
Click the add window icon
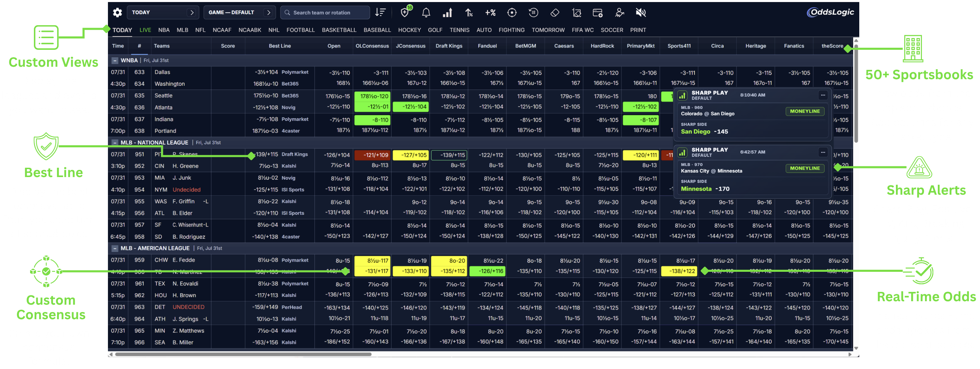[x=598, y=12]
